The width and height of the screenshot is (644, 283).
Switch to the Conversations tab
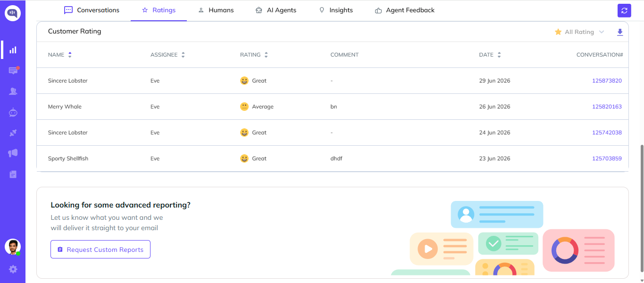(92, 10)
